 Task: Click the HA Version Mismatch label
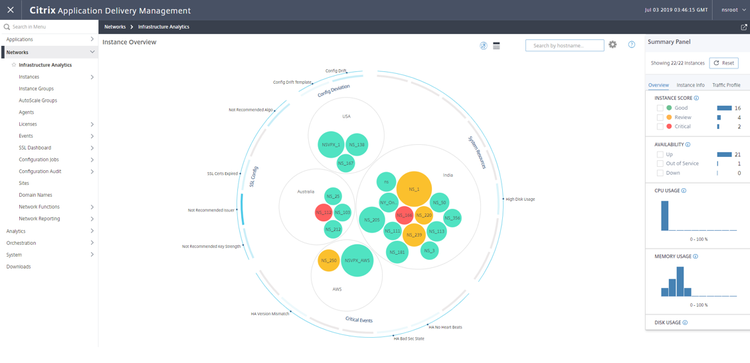point(270,314)
